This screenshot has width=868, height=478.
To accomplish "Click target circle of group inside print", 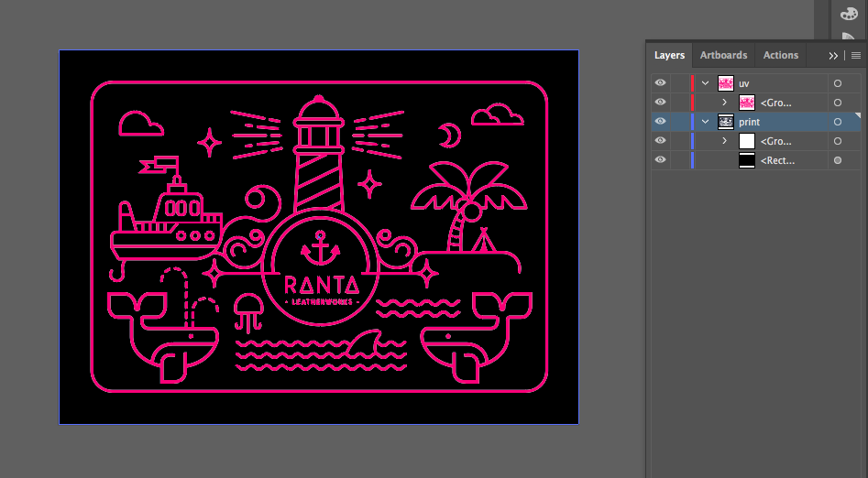I will click(838, 141).
